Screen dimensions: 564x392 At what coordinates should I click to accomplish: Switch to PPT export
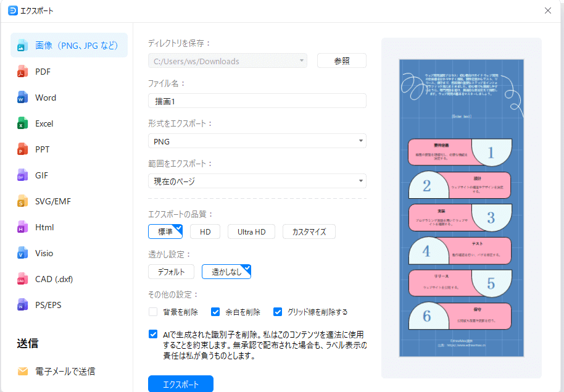point(45,149)
